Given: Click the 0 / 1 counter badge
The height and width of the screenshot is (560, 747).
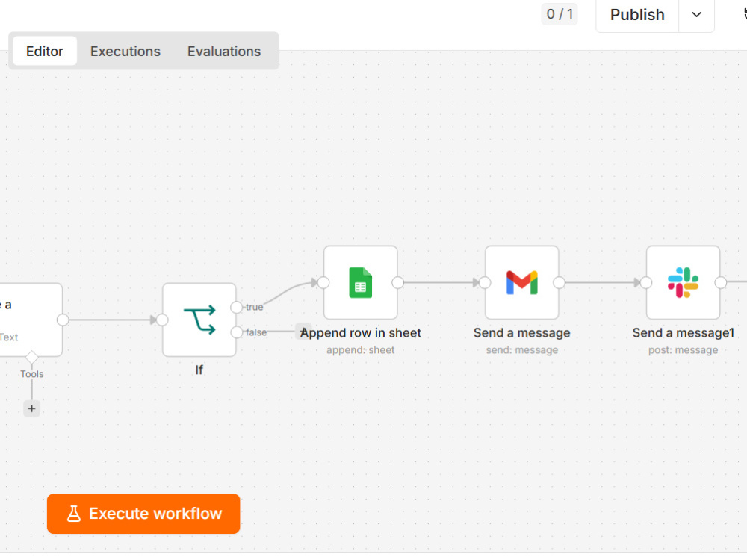Looking at the screenshot, I should pyautogui.click(x=560, y=14).
